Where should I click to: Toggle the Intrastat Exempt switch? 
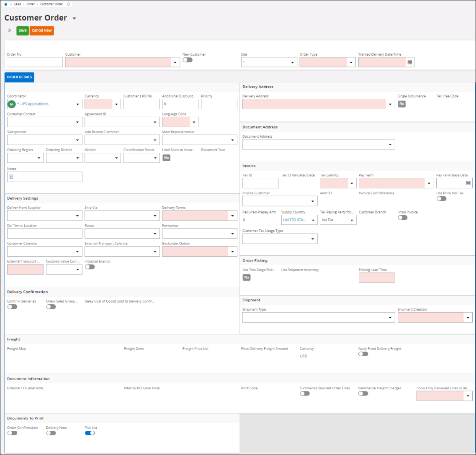[x=90, y=267]
